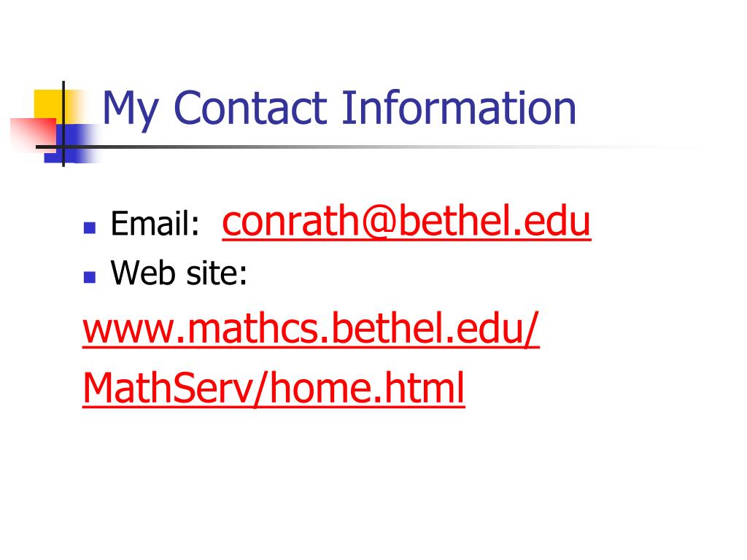Click the @ symbol in the email address
Viewport: 747px width, 560px height.
click(378, 222)
